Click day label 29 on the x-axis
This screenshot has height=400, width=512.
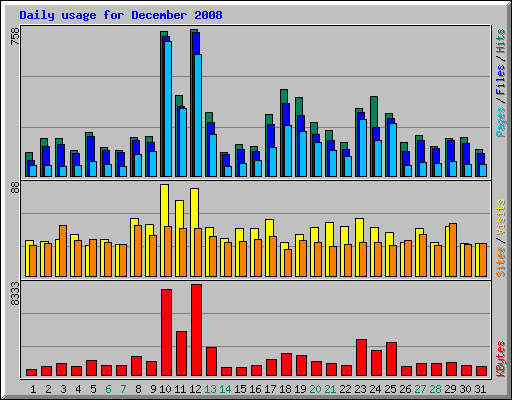(450, 389)
